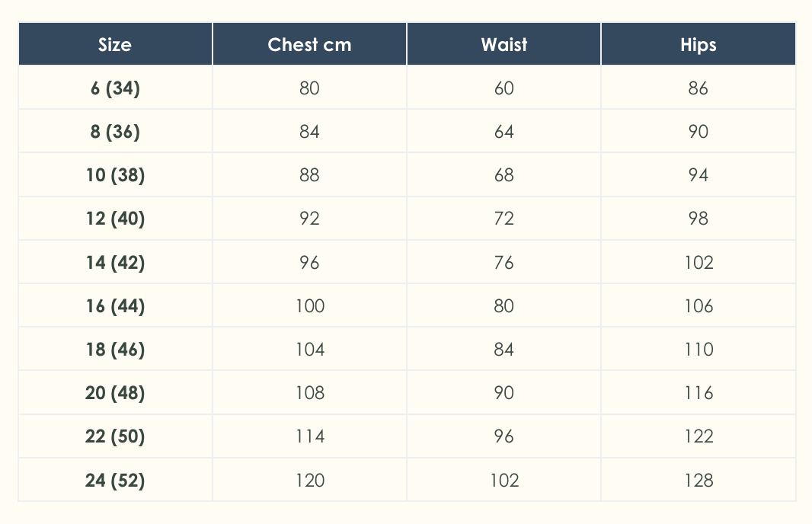Image resolution: width=812 pixels, height=524 pixels.
Task: Select waist value 72 for size 12
Action: coord(504,219)
